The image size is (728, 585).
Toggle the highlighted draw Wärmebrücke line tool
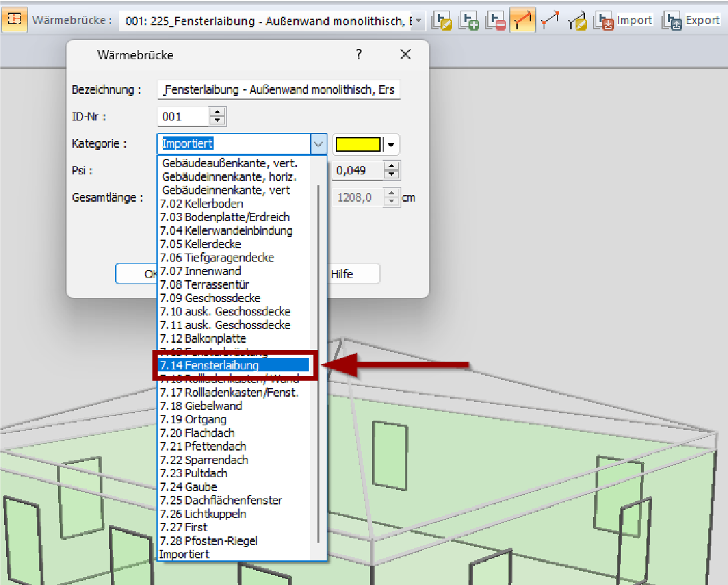tap(523, 20)
